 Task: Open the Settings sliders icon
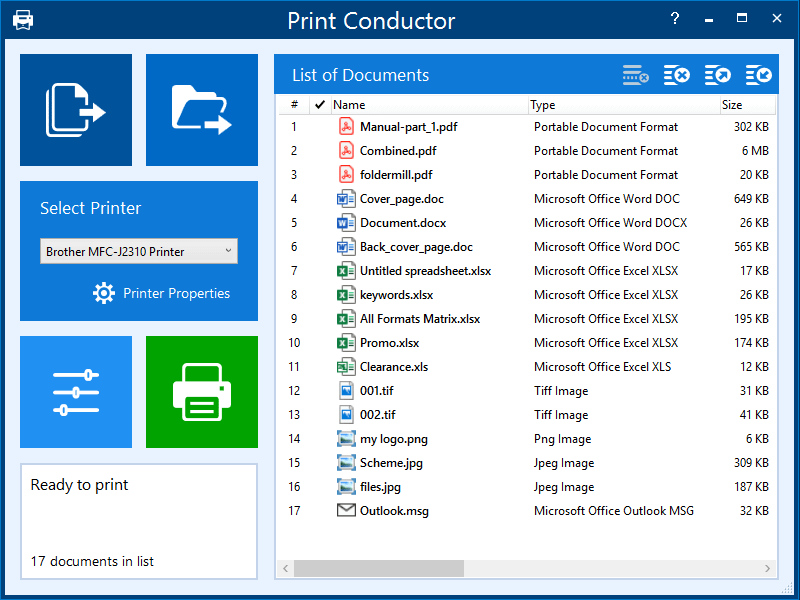76,391
